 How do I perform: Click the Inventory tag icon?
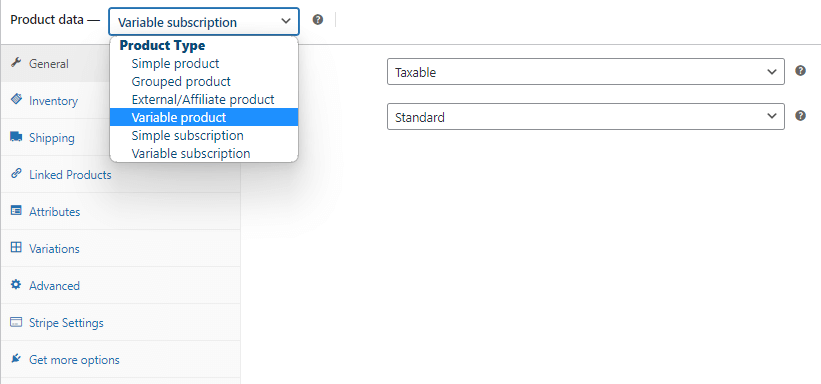[16, 100]
